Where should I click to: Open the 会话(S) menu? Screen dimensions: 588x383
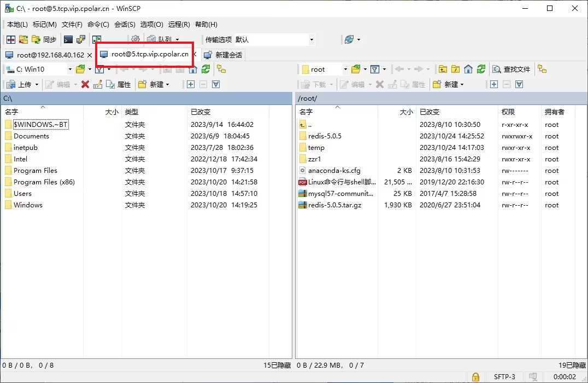point(125,25)
